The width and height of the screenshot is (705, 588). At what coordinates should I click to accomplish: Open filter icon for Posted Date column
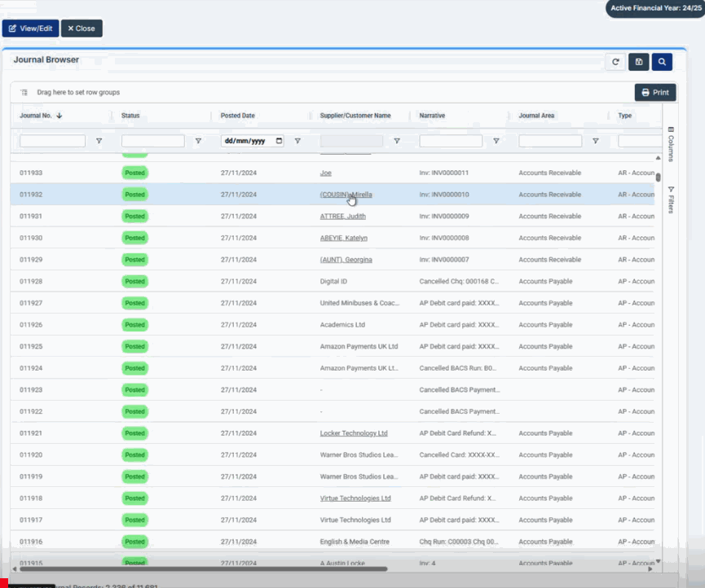tap(297, 141)
